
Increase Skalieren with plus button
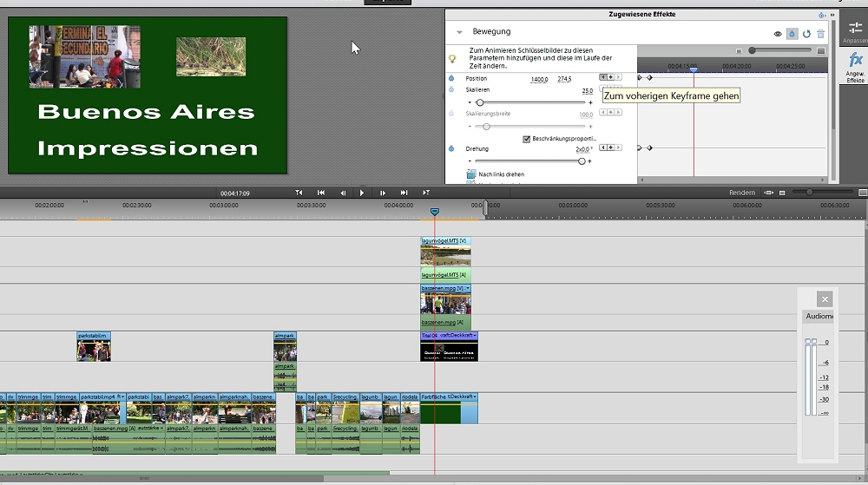(x=590, y=103)
